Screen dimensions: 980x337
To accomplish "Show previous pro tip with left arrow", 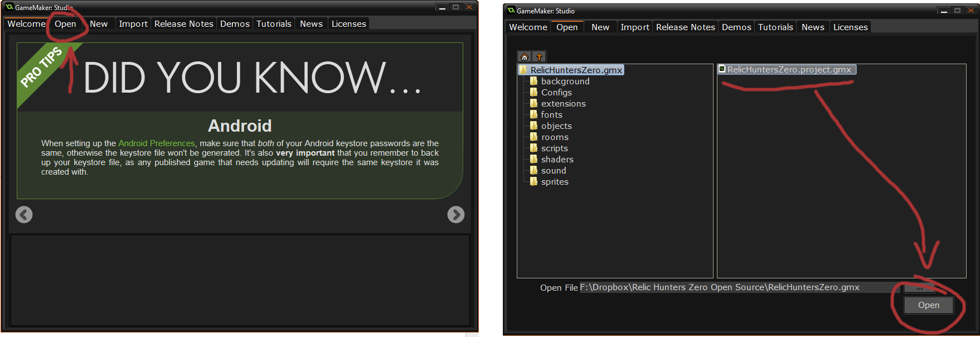I will 24,215.
